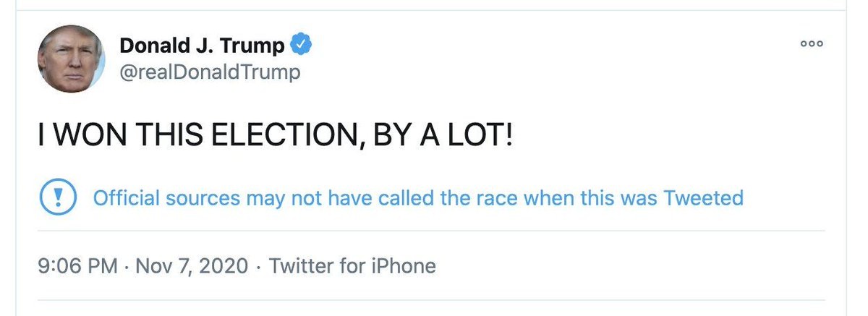Image resolution: width=868 pixels, height=316 pixels.
Task: Click the 9:06 PM timestamp
Action: [x=77, y=266]
